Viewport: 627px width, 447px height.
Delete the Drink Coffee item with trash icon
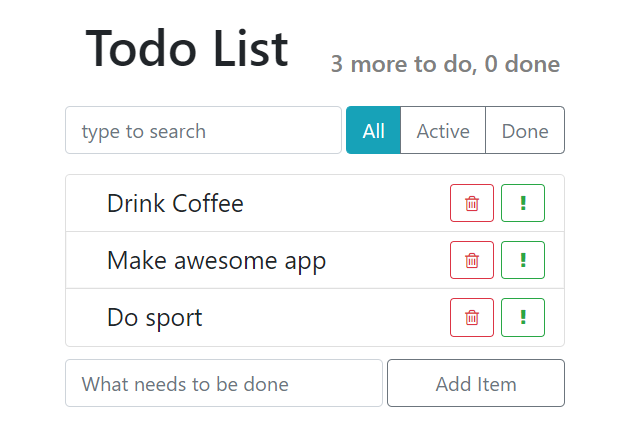(472, 203)
